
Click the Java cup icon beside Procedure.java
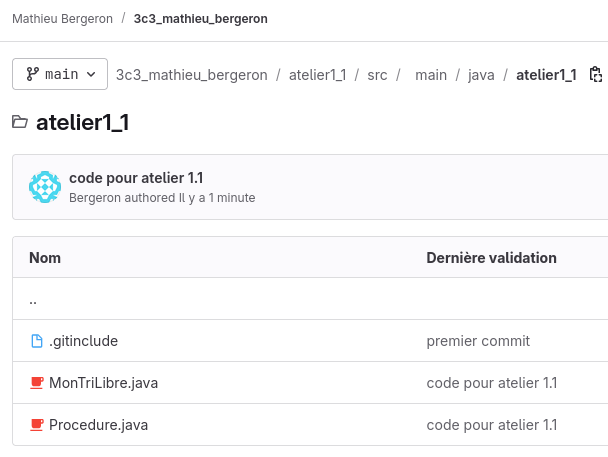pos(37,425)
